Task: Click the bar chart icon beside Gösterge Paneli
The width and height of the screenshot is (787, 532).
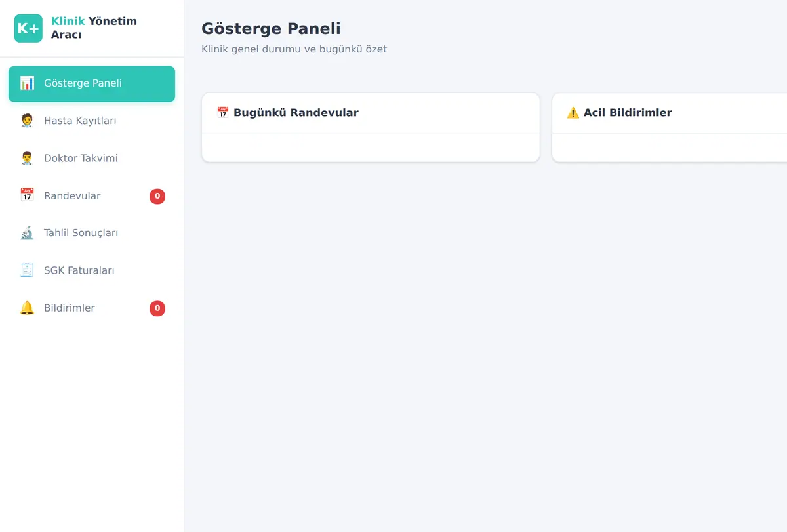Action: coord(27,83)
